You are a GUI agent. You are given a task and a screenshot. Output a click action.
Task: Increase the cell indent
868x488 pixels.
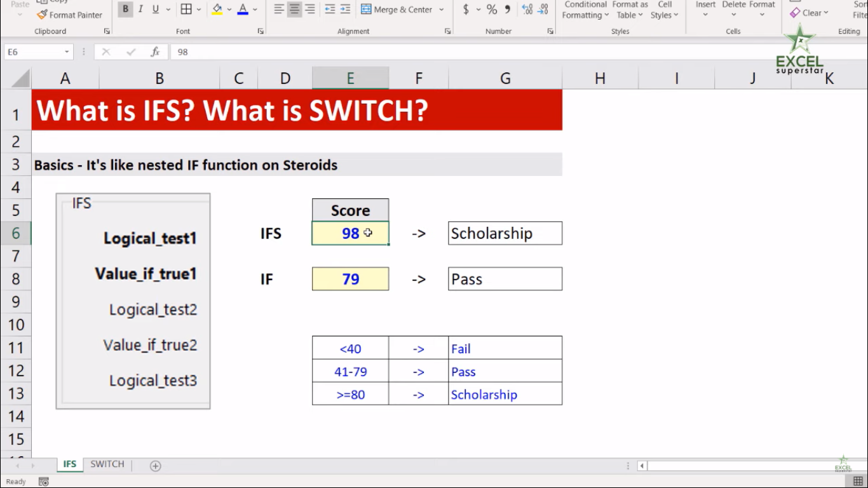[x=345, y=9]
